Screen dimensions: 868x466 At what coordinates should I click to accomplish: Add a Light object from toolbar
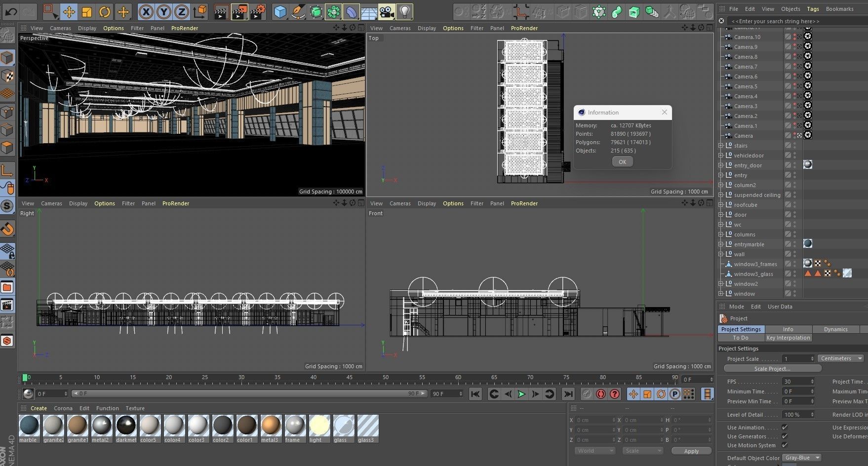click(x=404, y=11)
